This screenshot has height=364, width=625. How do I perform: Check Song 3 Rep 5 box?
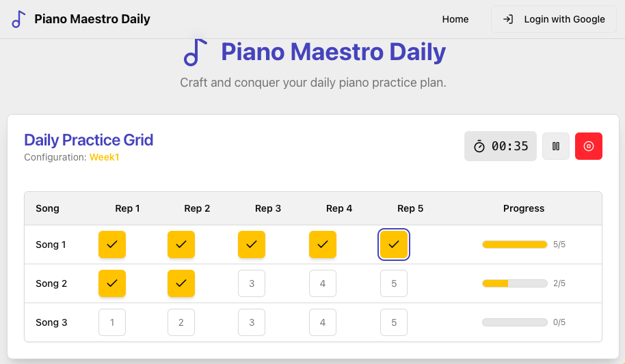(393, 322)
